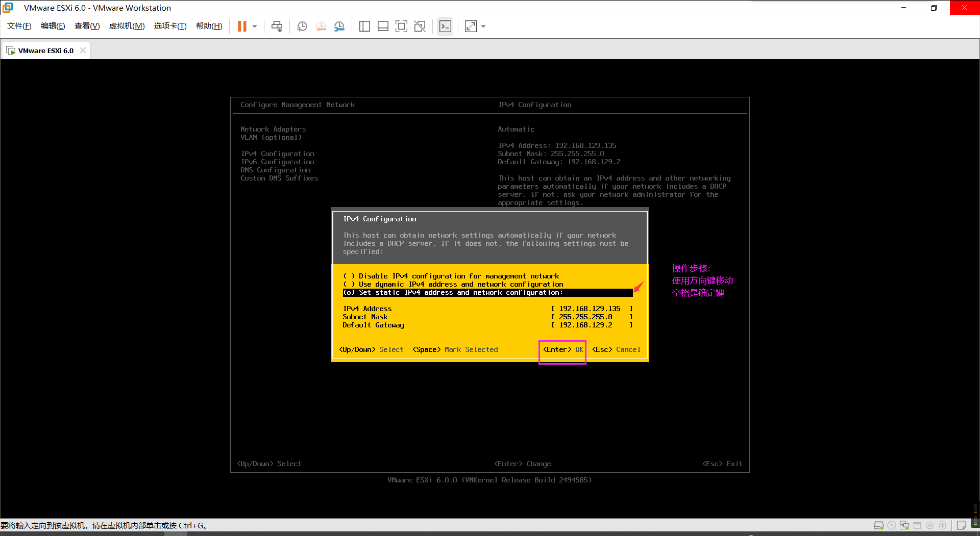Screen dimensions: 980x536
Task: Open the 文件(F) menu
Action: [19, 26]
